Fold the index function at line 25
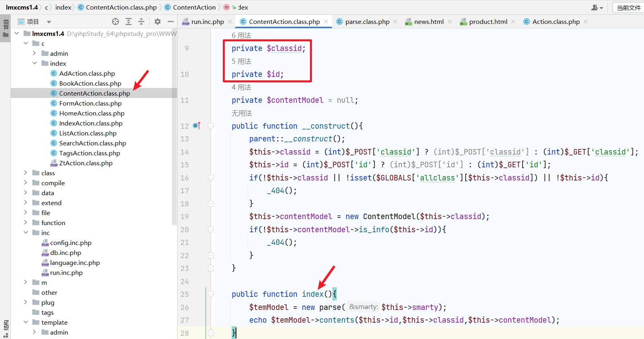 pyautogui.click(x=211, y=294)
